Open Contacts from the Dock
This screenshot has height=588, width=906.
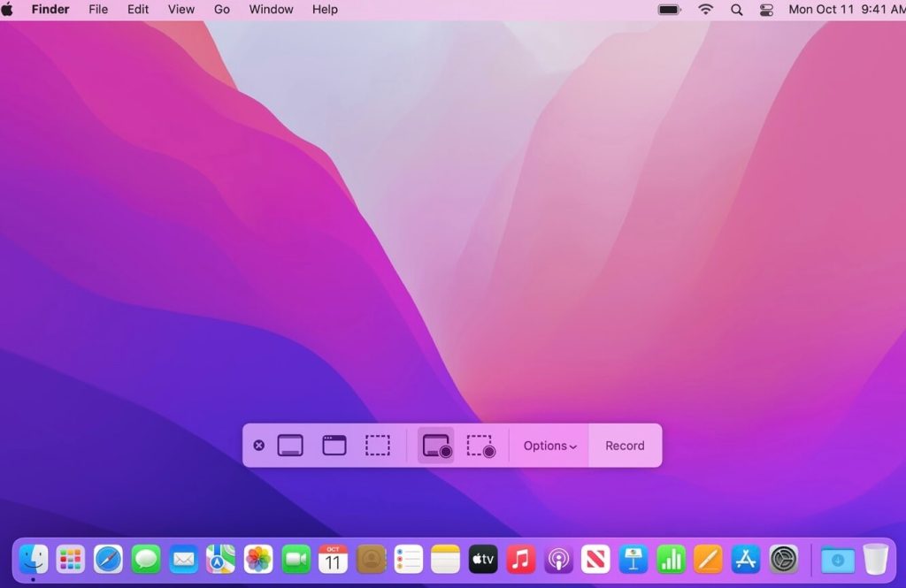371,559
